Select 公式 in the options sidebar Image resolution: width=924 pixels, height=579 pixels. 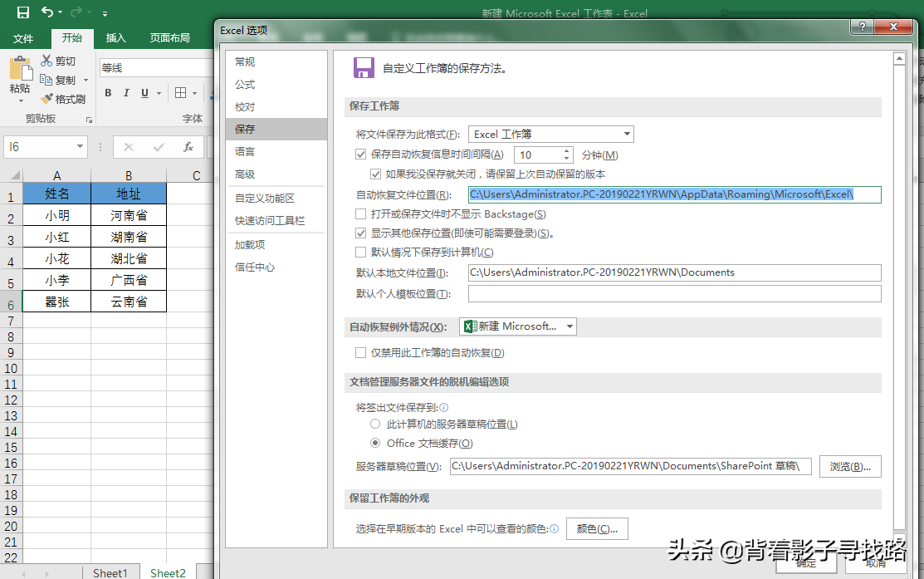coord(276,84)
